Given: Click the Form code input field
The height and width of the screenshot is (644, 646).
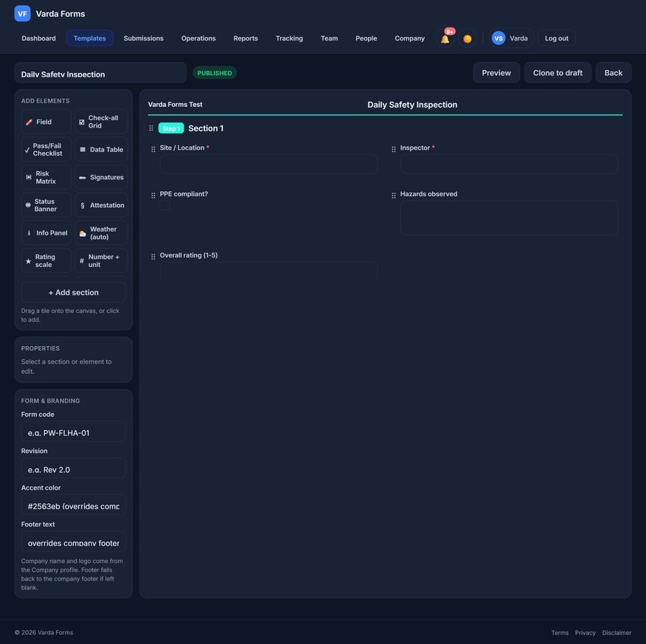Looking at the screenshot, I should [x=74, y=433].
